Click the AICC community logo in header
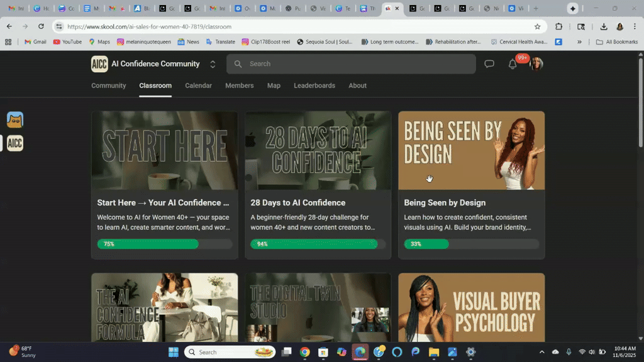644x362 pixels. [99, 63]
